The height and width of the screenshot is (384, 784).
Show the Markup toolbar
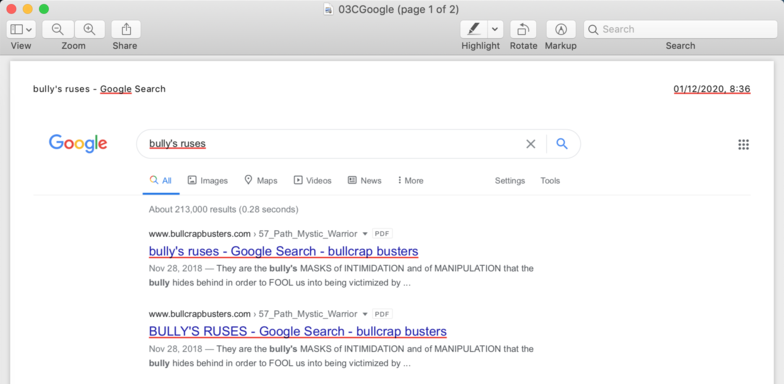point(561,30)
